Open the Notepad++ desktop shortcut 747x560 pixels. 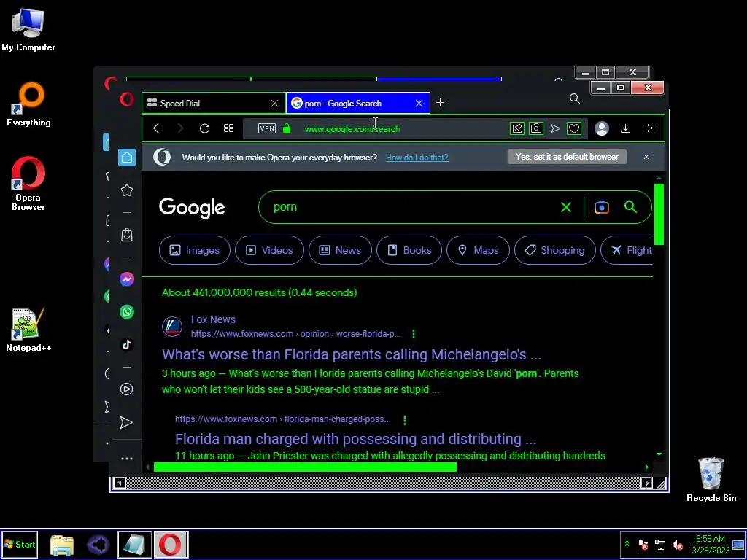(x=28, y=330)
